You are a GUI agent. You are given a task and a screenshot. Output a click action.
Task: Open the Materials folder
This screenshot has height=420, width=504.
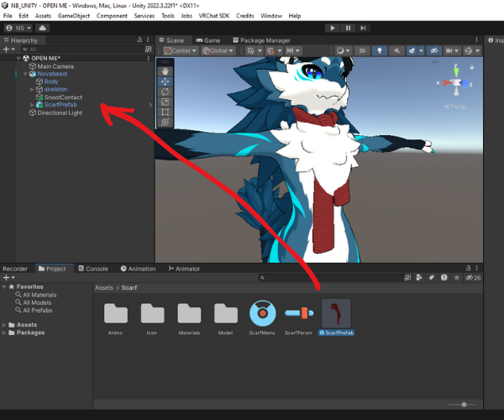click(189, 318)
